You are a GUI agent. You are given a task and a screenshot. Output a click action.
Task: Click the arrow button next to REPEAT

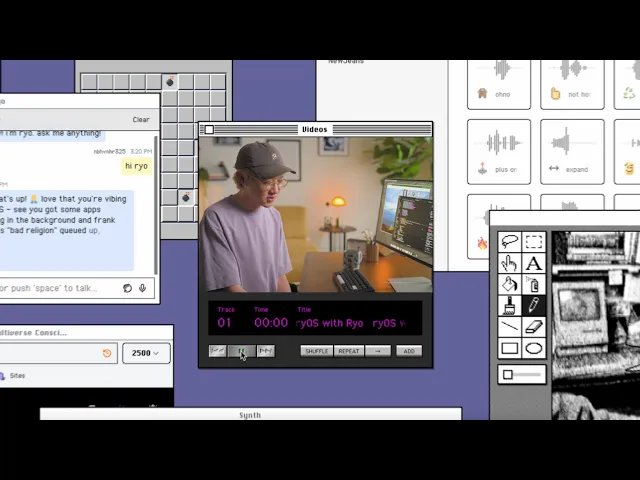click(378, 351)
